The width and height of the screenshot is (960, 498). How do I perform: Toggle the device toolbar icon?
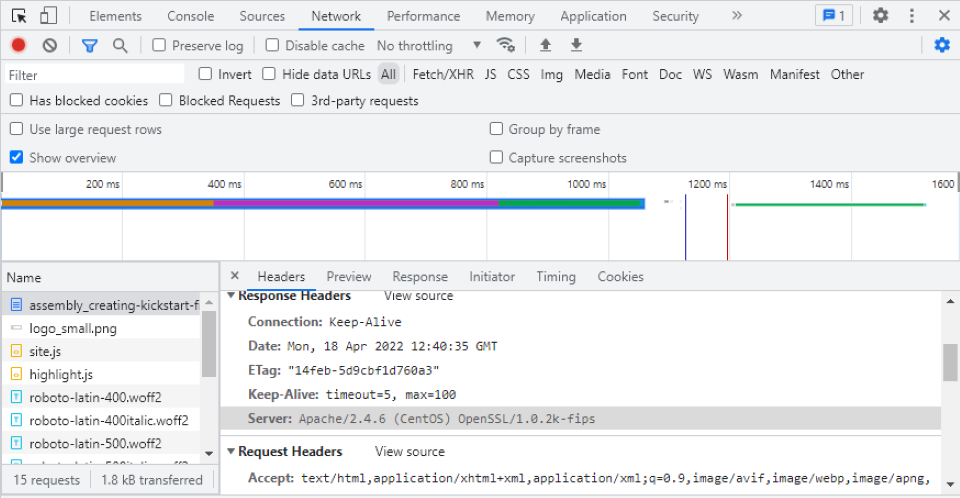[48, 16]
